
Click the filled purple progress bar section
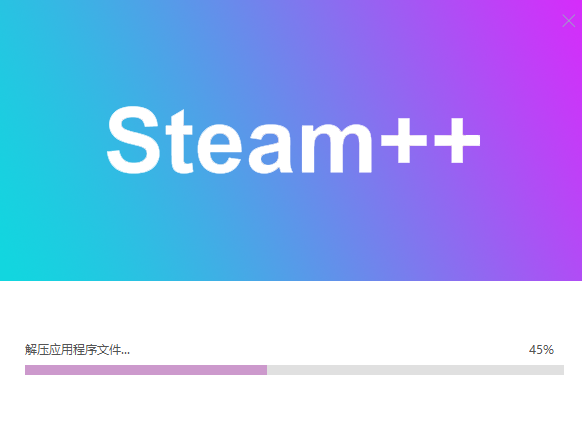tap(146, 370)
